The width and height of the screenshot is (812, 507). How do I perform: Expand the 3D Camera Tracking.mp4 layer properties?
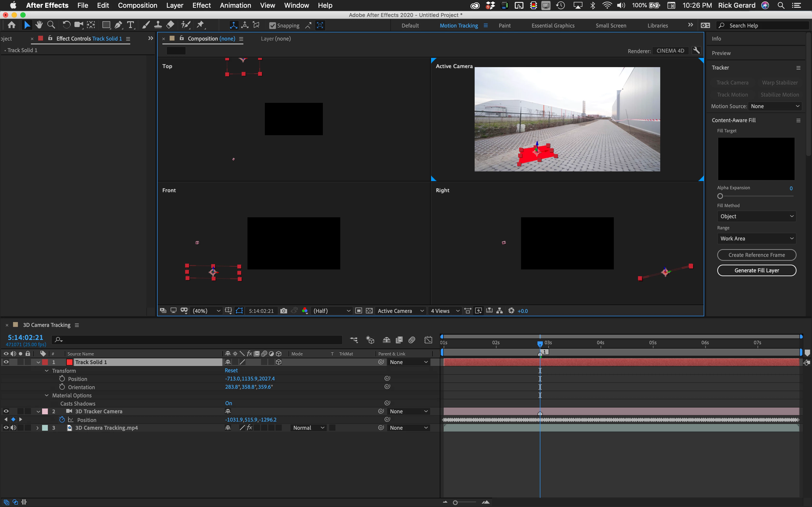click(38, 428)
